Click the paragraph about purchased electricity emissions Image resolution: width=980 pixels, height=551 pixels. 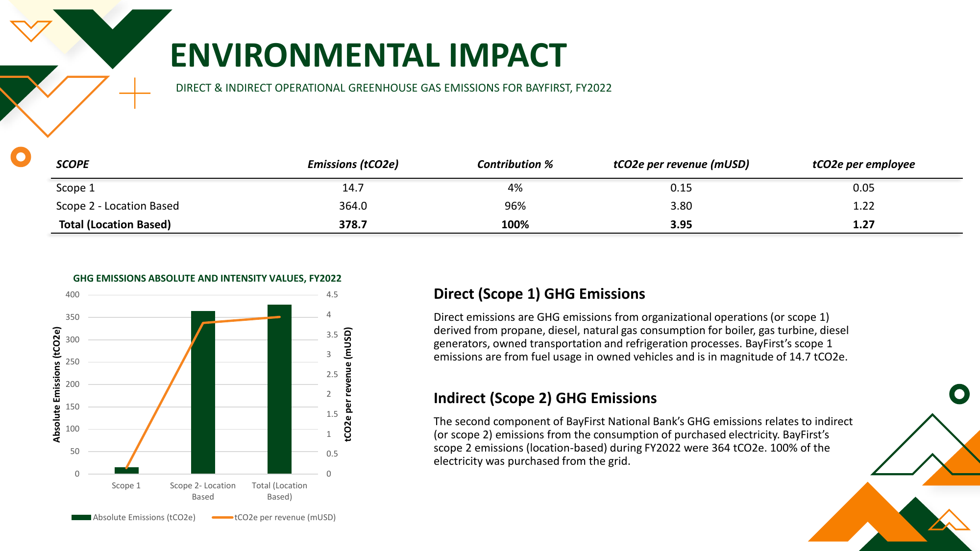(x=643, y=441)
